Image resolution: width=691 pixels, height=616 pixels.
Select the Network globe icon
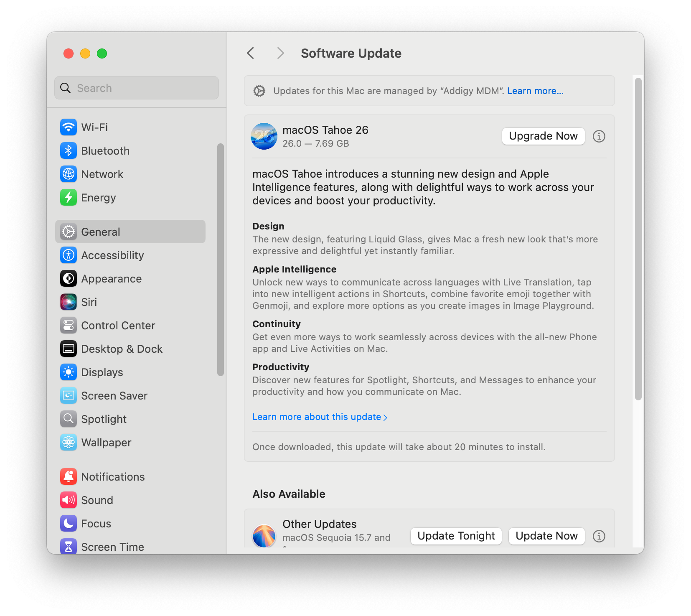69,174
